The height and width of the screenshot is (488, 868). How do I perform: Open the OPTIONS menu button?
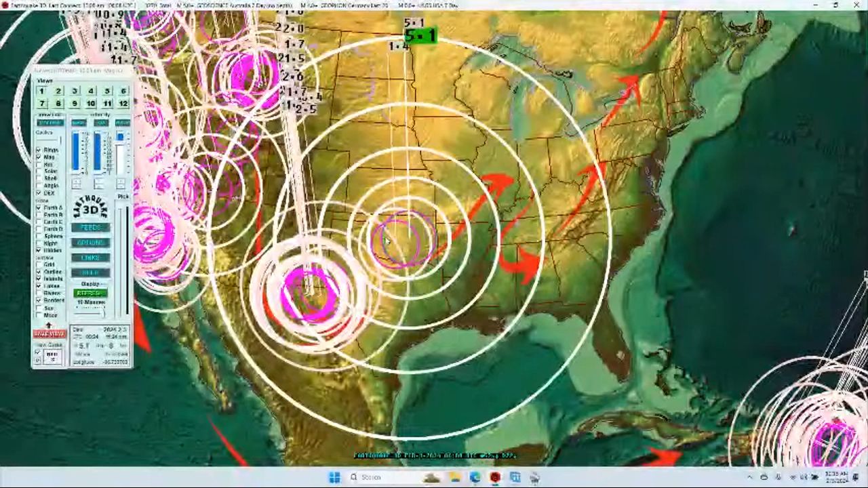tap(90, 243)
